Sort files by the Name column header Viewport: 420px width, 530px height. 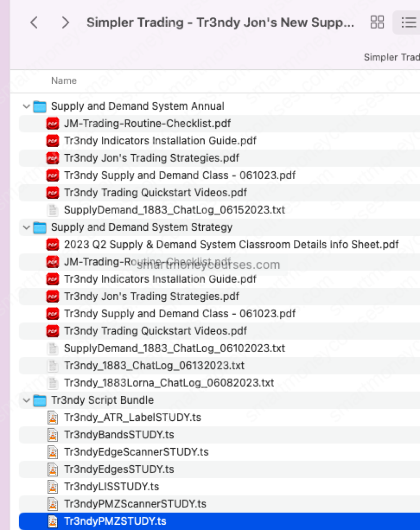point(64,81)
